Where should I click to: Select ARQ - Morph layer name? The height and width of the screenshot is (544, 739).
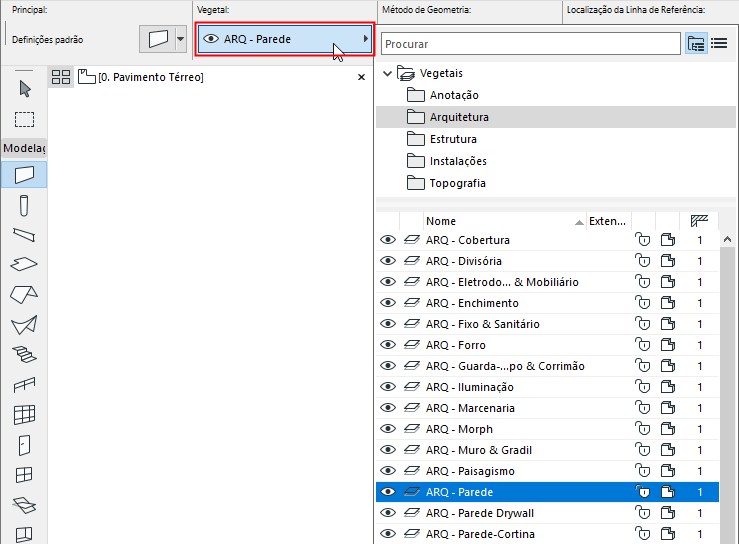(460, 429)
